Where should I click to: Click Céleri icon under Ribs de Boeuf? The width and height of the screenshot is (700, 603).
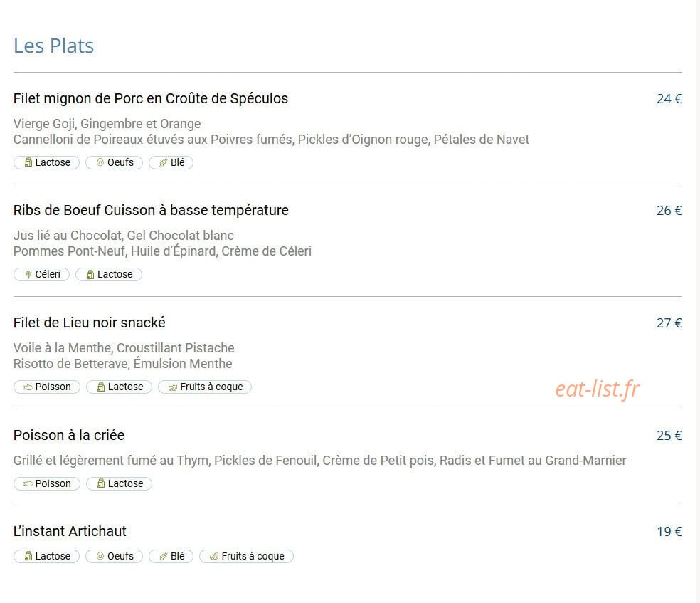pyautogui.click(x=28, y=274)
